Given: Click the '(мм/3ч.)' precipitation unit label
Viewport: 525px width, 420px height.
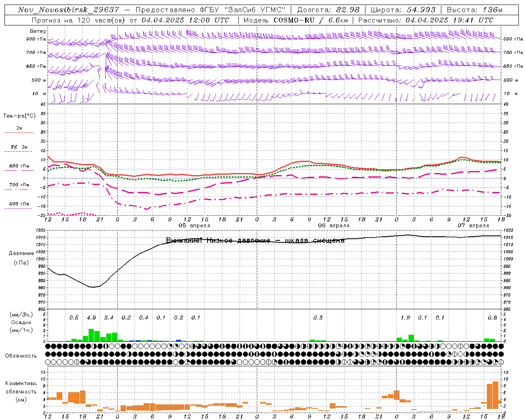Looking at the screenshot, I should tap(21, 315).
